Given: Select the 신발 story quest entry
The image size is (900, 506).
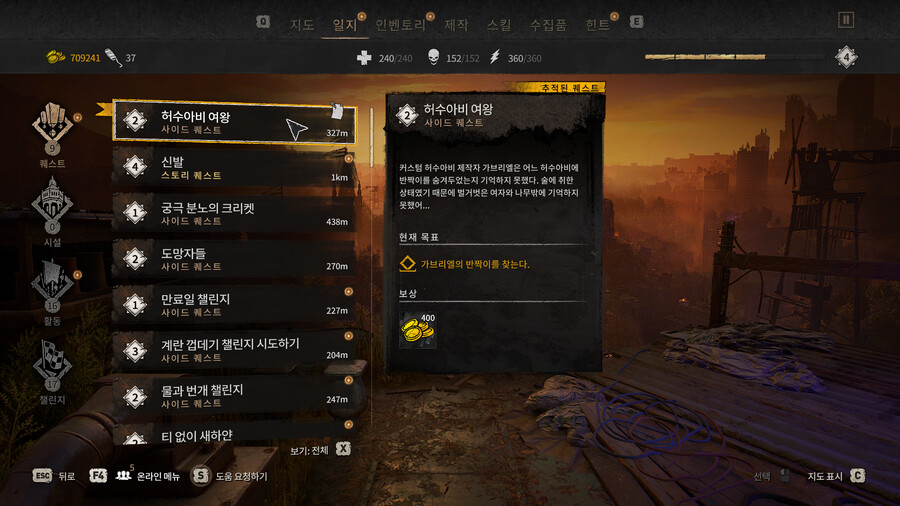Looking at the screenshot, I should pyautogui.click(x=234, y=168).
